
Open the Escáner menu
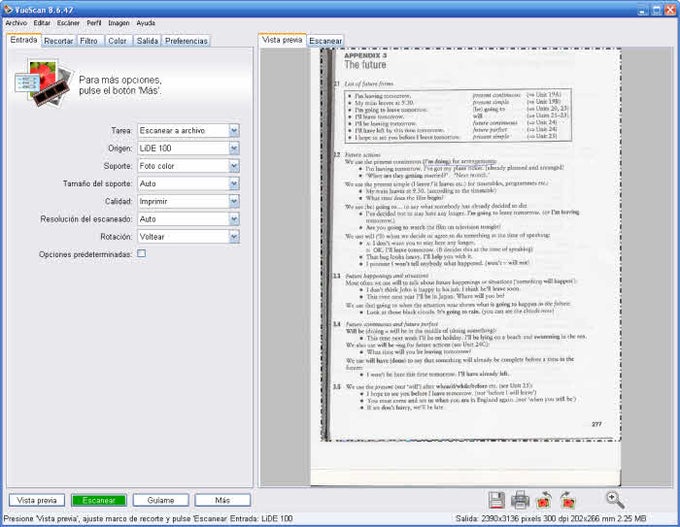click(x=69, y=23)
